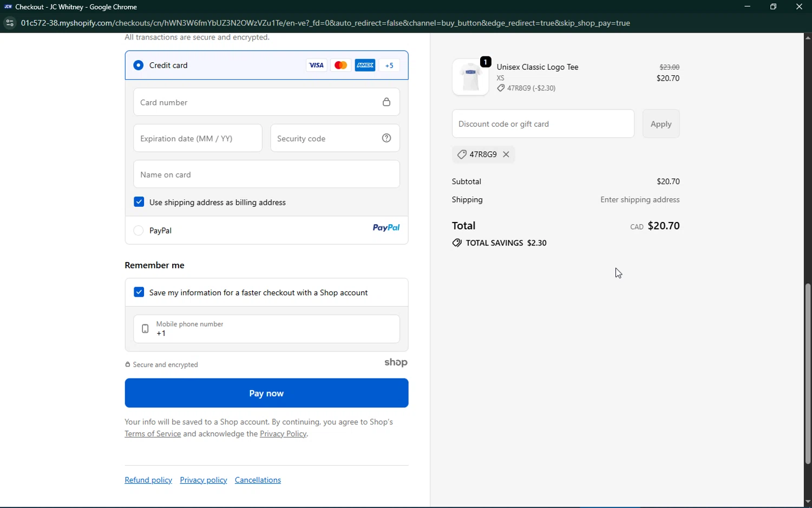
Task: Click the Apply discount button
Action: coord(661,123)
